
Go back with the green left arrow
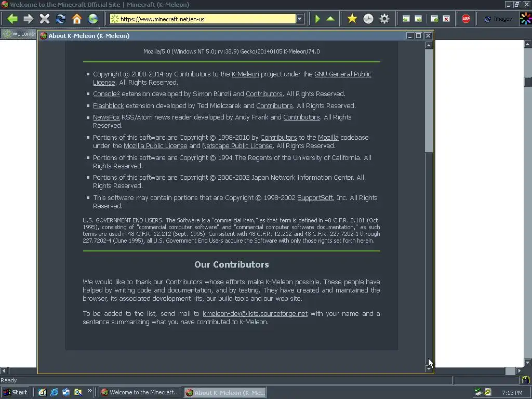12,19
